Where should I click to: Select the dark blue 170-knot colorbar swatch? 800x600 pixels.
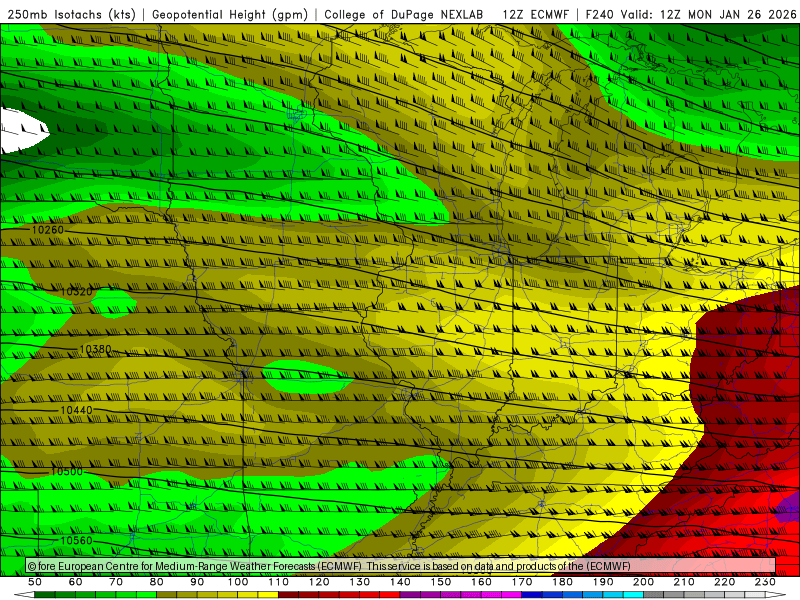click(532, 595)
